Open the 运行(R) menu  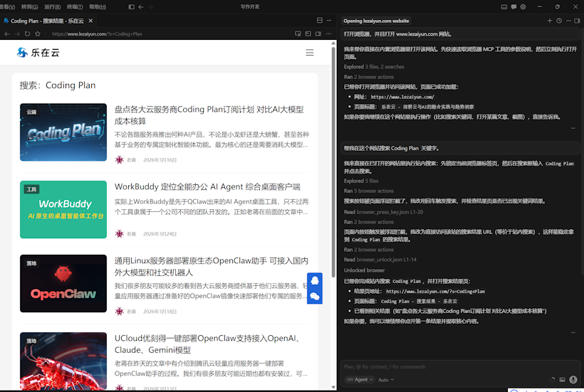(x=52, y=6)
